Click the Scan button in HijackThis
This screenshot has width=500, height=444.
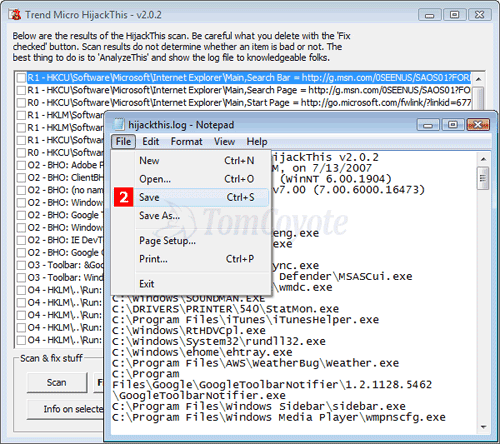pyautogui.click(x=57, y=382)
